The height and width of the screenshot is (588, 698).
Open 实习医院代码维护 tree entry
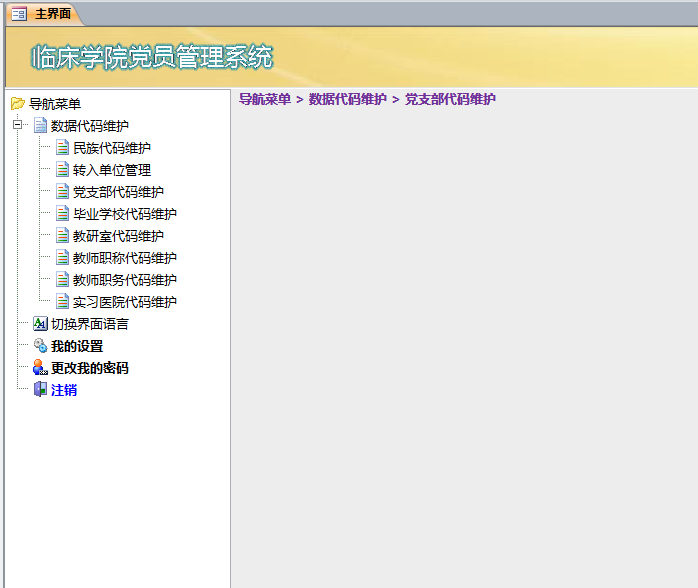tap(125, 302)
